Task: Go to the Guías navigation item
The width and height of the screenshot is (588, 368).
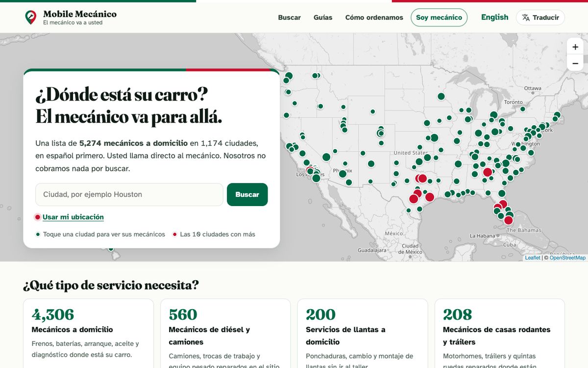Action: 323,18
